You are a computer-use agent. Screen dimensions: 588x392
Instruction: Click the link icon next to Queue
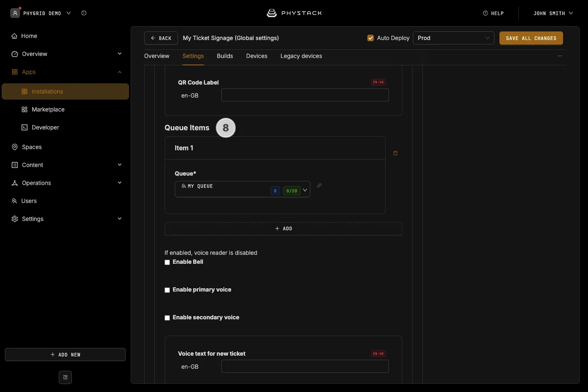319,185
